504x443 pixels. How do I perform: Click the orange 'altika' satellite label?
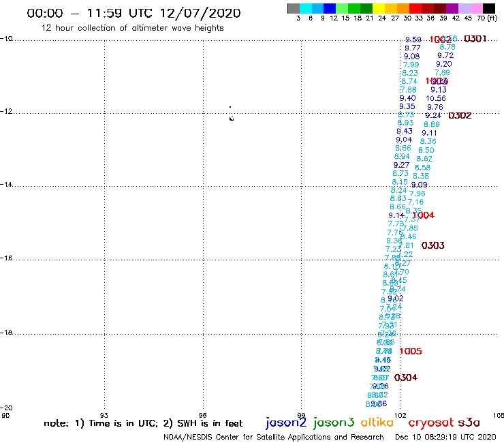(377, 423)
